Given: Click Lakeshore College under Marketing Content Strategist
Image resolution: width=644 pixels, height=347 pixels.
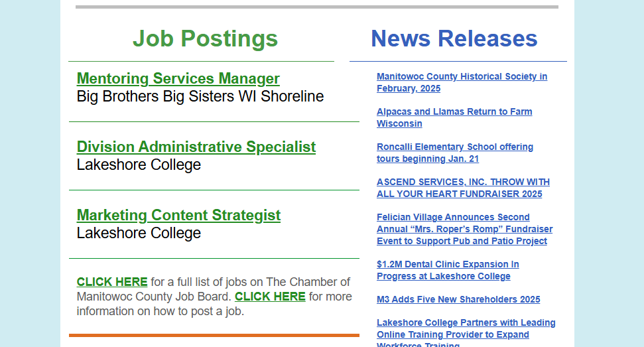Looking at the screenshot, I should pos(139,234).
